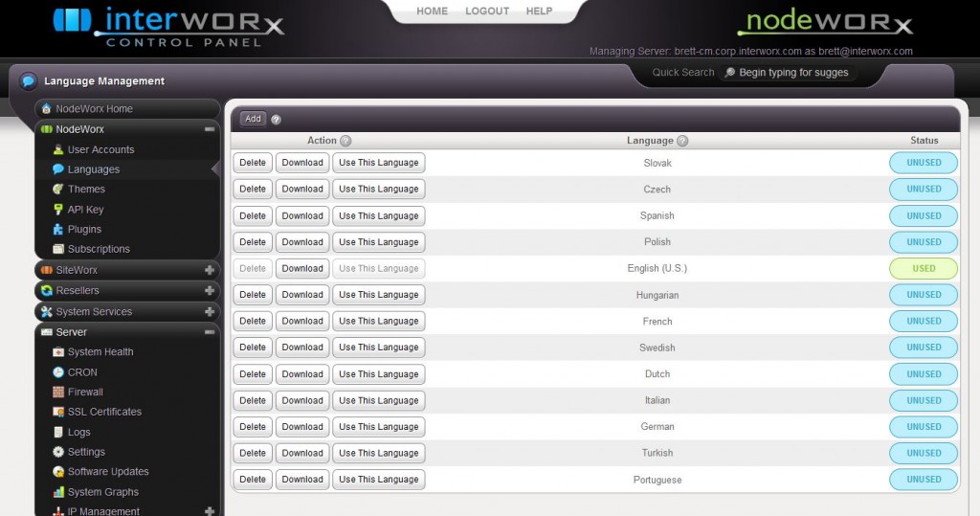Download the Turkish language file
Image resolution: width=980 pixels, height=516 pixels.
[x=302, y=453]
